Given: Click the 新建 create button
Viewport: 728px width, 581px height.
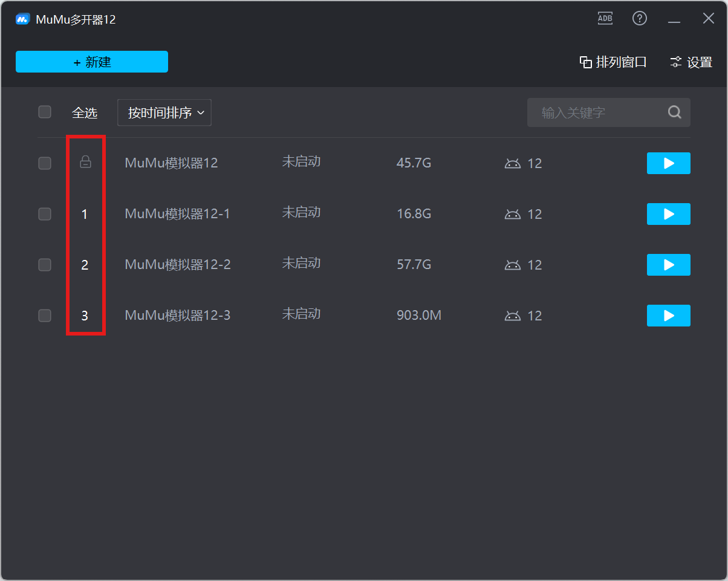Looking at the screenshot, I should click(x=92, y=62).
